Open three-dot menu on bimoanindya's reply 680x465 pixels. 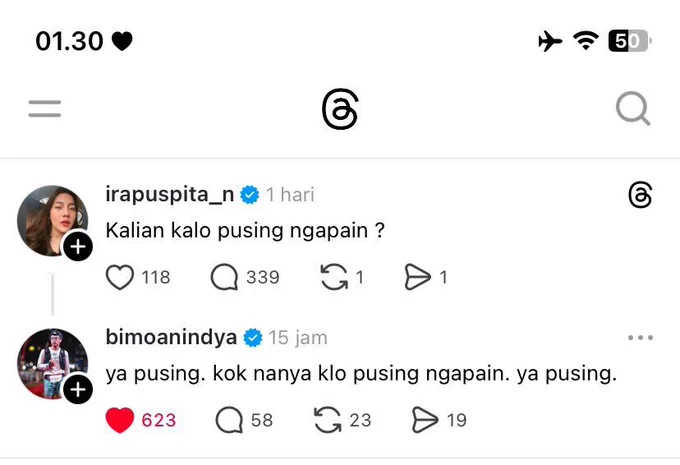[x=641, y=337]
